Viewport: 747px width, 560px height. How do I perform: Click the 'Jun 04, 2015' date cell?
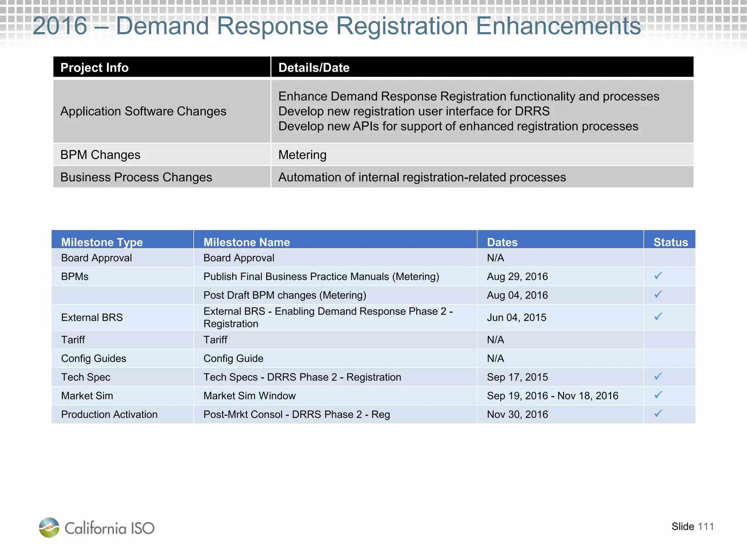560,318
